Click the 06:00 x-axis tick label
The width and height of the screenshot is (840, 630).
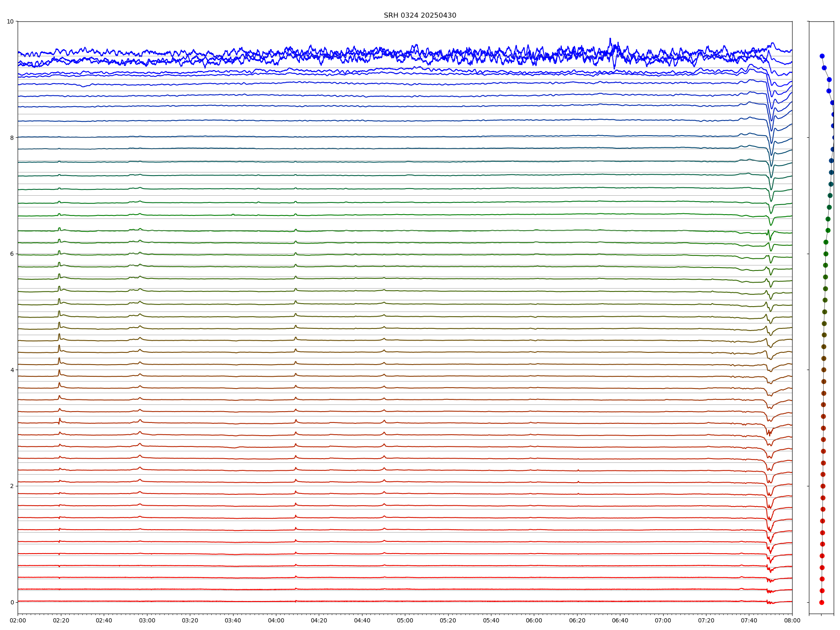[x=534, y=620]
